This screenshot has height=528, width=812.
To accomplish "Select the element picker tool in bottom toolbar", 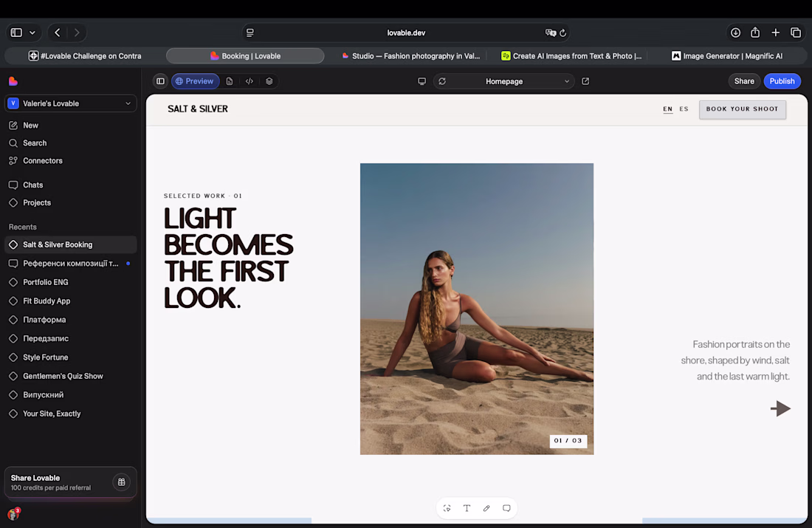I will coord(447,508).
